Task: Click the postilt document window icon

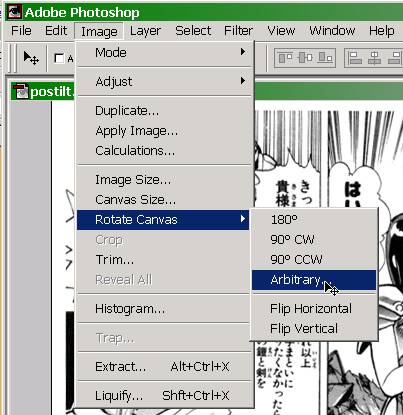Action: [20, 91]
